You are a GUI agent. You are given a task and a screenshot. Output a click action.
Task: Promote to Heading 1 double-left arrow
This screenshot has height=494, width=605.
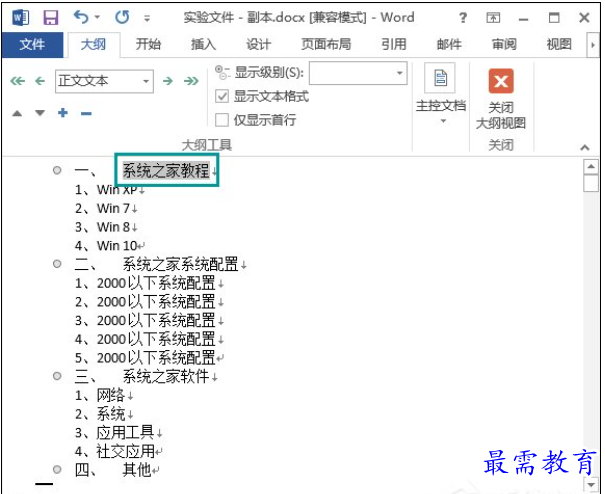click(x=18, y=81)
